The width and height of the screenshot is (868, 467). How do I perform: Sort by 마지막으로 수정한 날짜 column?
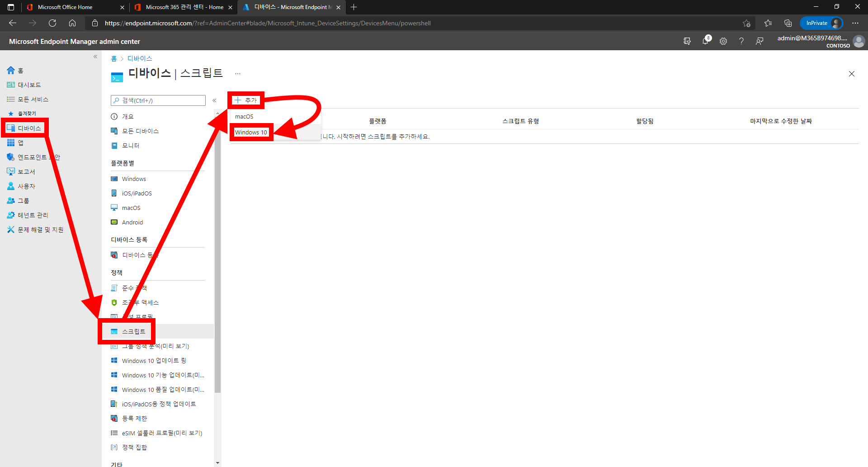[x=781, y=121]
